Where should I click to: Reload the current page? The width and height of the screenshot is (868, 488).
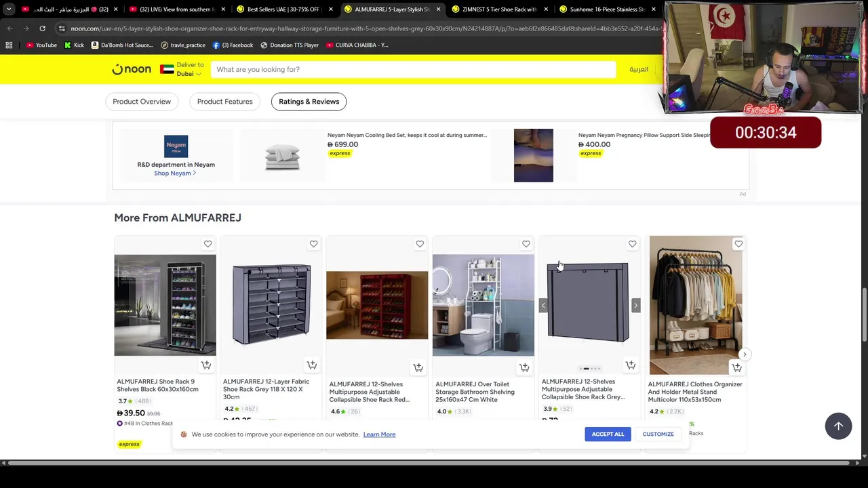[x=42, y=28]
